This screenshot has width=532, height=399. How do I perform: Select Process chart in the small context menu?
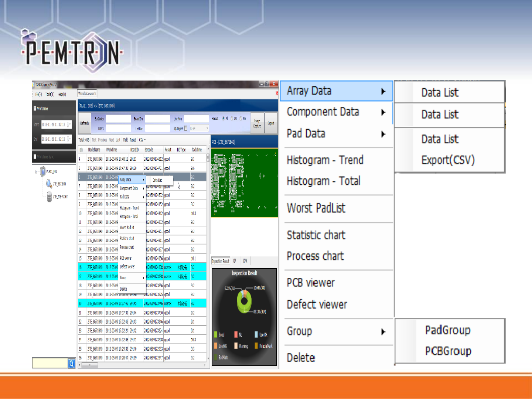(x=127, y=247)
